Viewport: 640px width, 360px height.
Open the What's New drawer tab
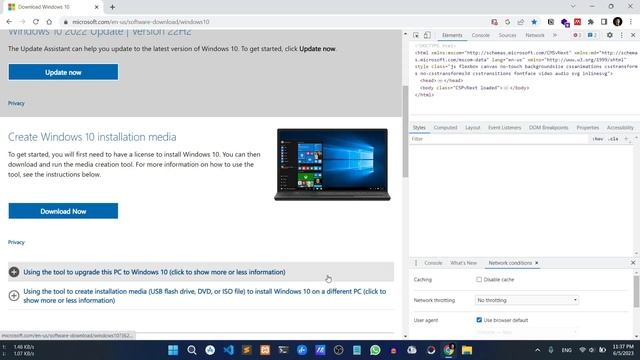(463, 263)
